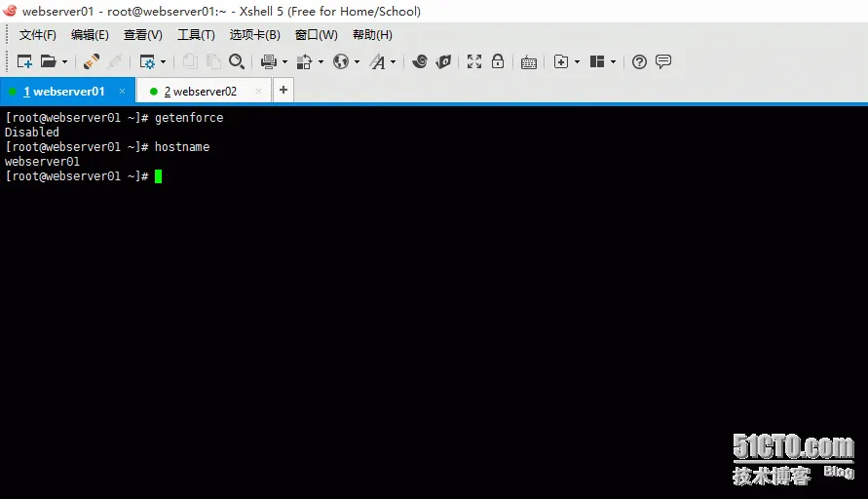Expand the Properties dropdown arrow
The height and width of the screenshot is (499, 868).
(x=164, y=62)
